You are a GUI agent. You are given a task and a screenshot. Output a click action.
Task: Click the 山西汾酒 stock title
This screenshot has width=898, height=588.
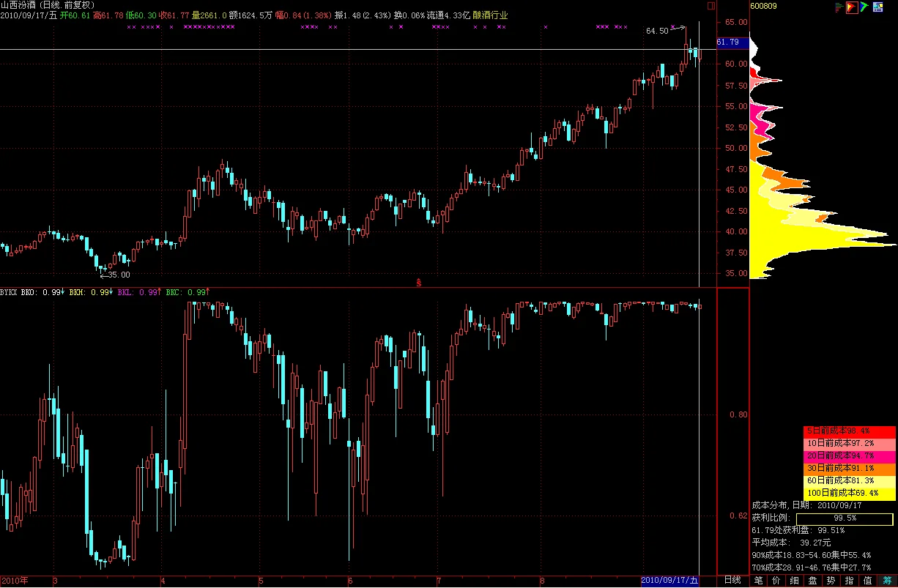(19, 5)
